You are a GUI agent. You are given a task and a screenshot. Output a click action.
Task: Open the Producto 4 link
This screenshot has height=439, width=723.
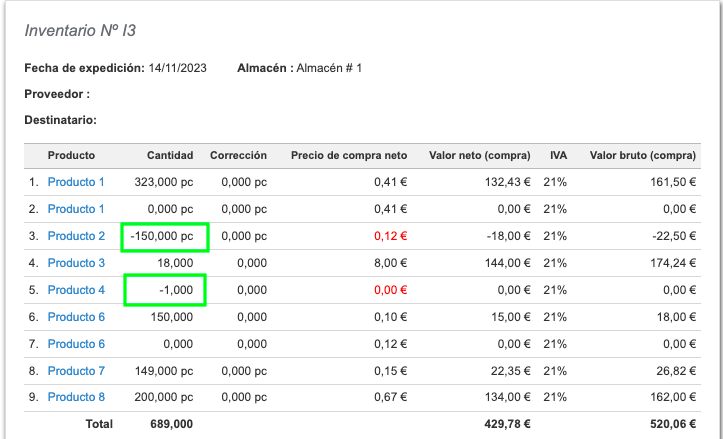click(x=76, y=290)
